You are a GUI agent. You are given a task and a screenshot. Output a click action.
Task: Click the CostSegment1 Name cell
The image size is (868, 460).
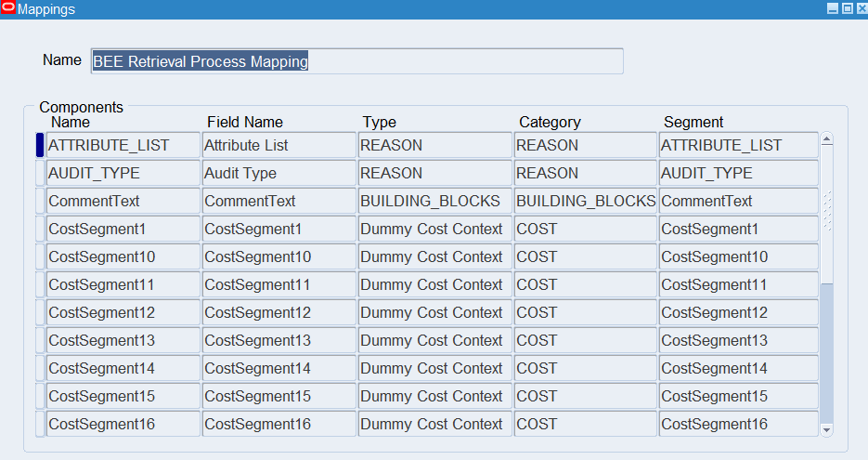pos(123,229)
